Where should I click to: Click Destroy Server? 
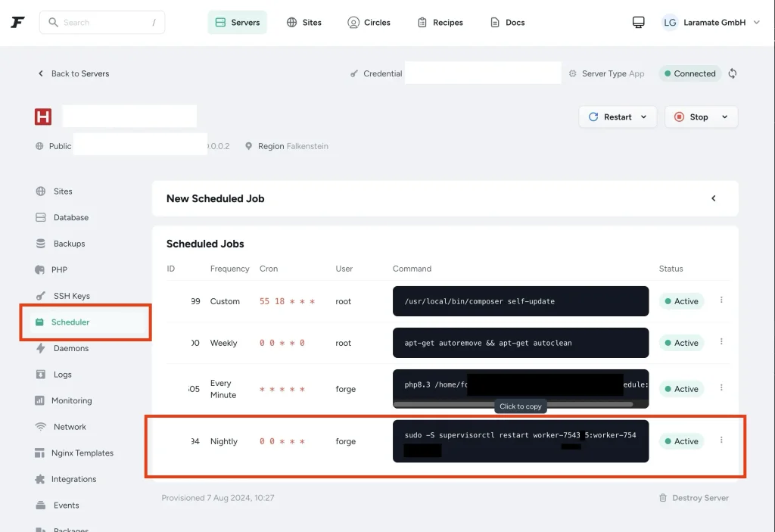click(700, 498)
